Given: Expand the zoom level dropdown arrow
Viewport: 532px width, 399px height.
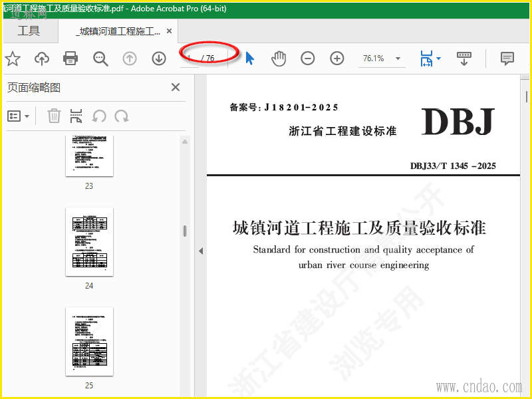Looking at the screenshot, I should click(398, 59).
